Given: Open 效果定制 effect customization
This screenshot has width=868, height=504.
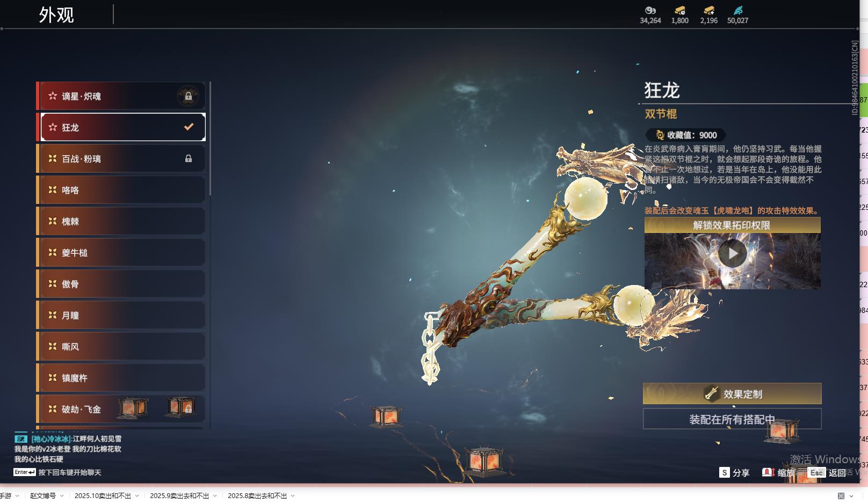Looking at the screenshot, I should pos(732,393).
